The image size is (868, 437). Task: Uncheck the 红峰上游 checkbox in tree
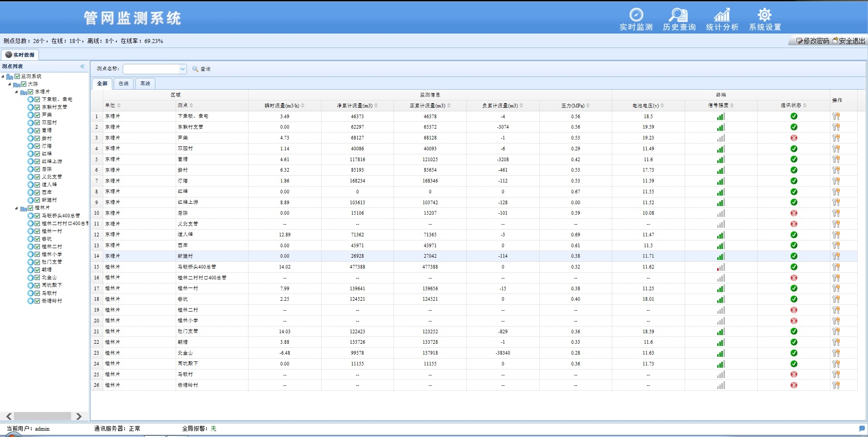pyautogui.click(x=38, y=162)
